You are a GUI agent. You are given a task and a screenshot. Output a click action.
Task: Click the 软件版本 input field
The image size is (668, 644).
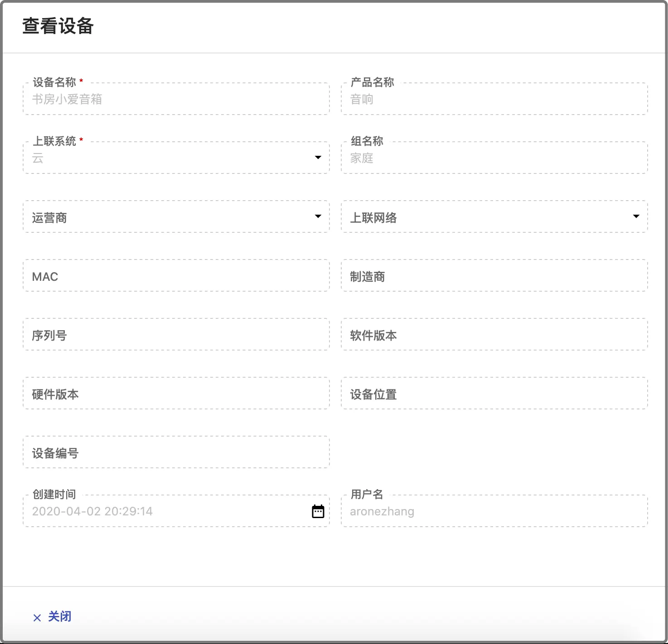point(494,335)
